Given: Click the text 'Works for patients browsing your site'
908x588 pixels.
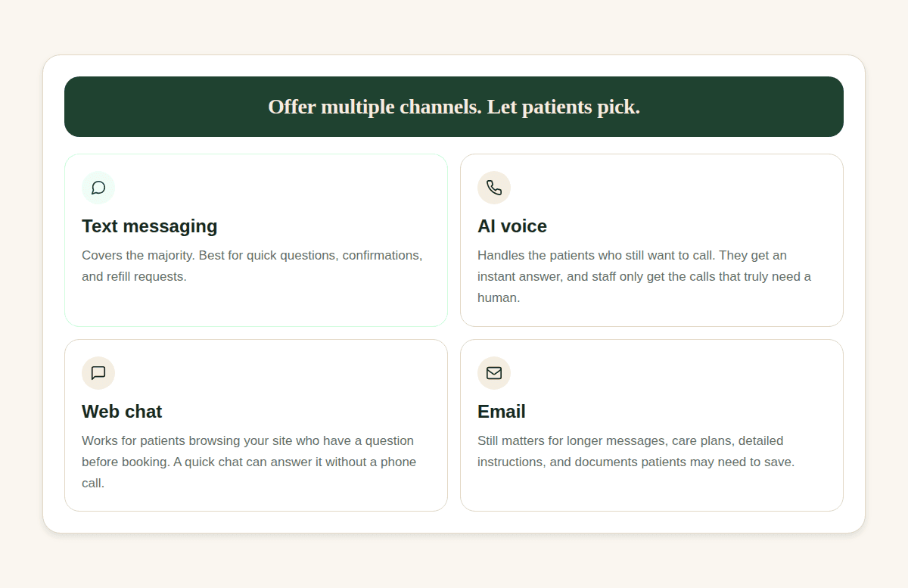Looking at the screenshot, I should click(x=191, y=440).
